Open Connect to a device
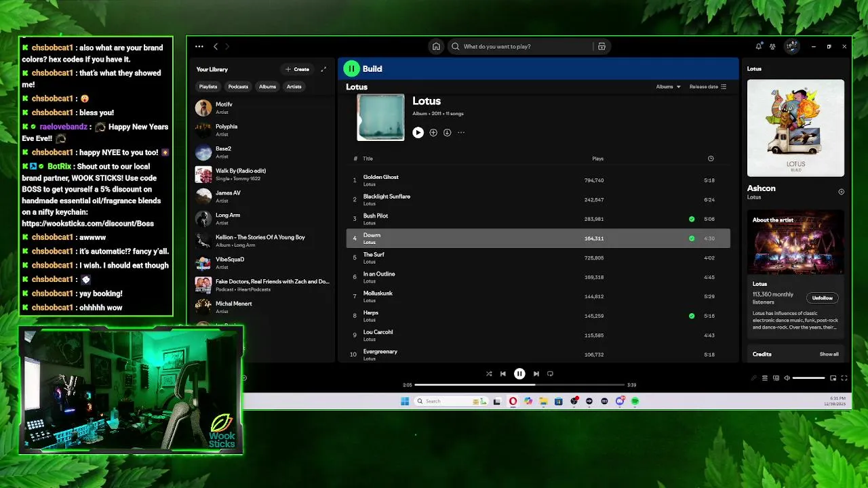Viewport: 868px width, 488px height. pos(776,378)
